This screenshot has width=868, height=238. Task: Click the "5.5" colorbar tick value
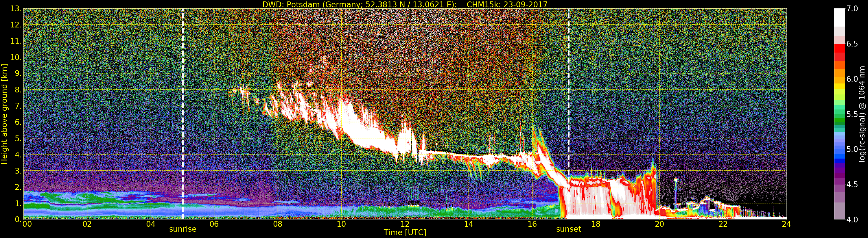coord(852,114)
